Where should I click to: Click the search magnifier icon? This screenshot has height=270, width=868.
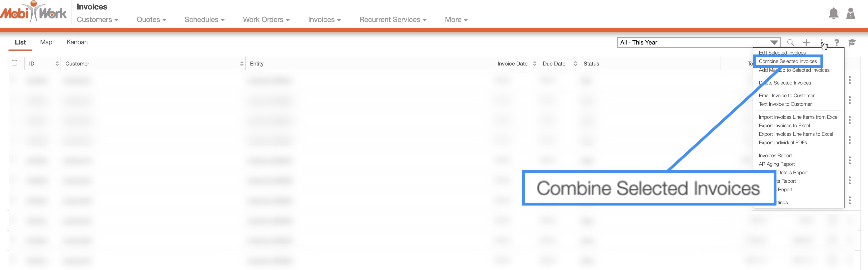[790, 42]
